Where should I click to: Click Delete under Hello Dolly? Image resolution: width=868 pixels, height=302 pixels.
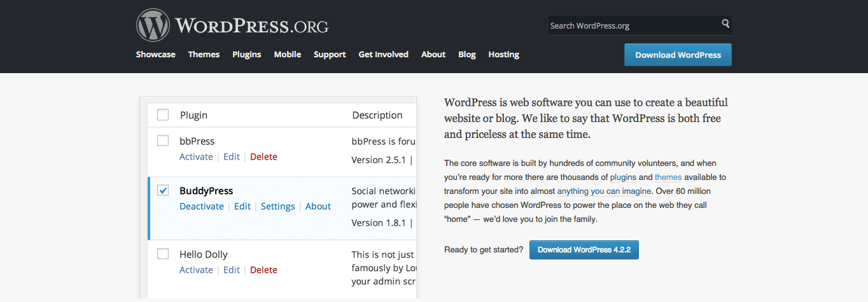263,270
